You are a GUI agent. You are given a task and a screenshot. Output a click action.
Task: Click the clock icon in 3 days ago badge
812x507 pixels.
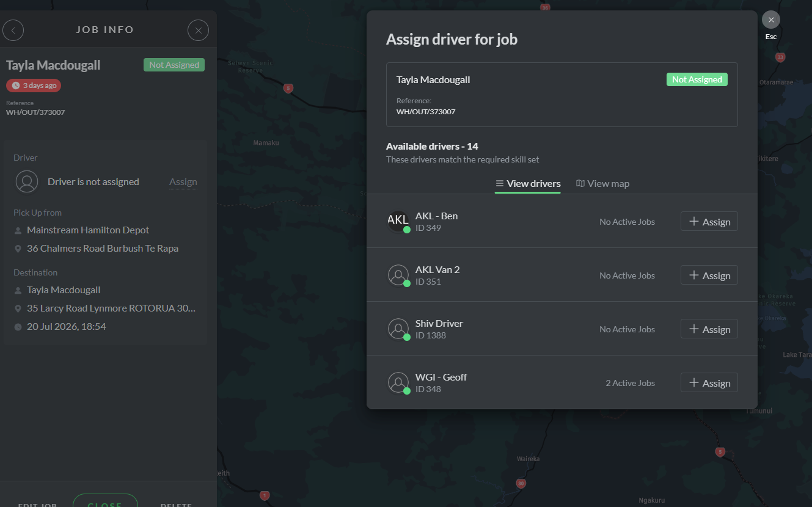pyautogui.click(x=16, y=86)
